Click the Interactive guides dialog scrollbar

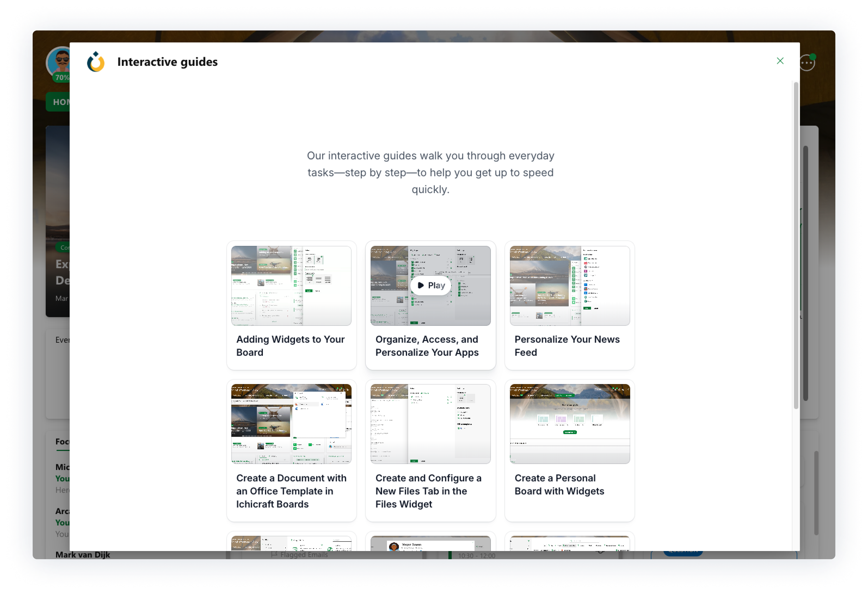(796, 245)
